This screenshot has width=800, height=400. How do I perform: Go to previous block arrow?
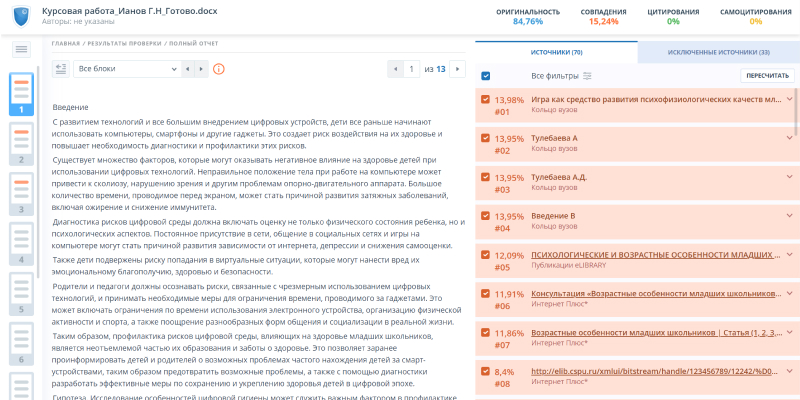188,69
